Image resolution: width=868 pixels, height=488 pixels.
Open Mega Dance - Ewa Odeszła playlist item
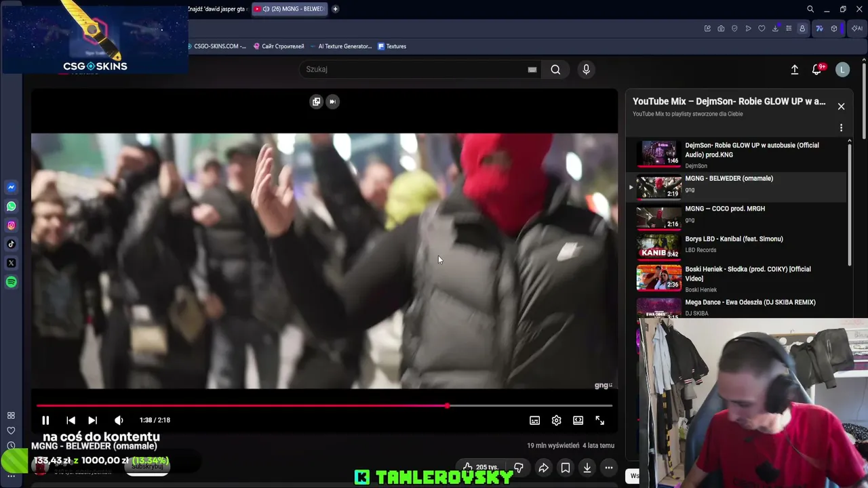click(737, 308)
